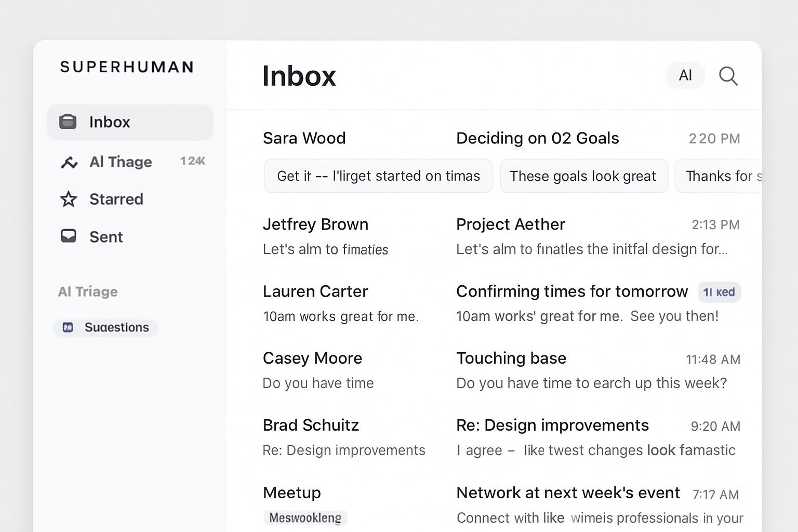The width and height of the screenshot is (798, 532).
Task: Click the 'ked' badge on Lauren Carter row
Action: pos(719,292)
